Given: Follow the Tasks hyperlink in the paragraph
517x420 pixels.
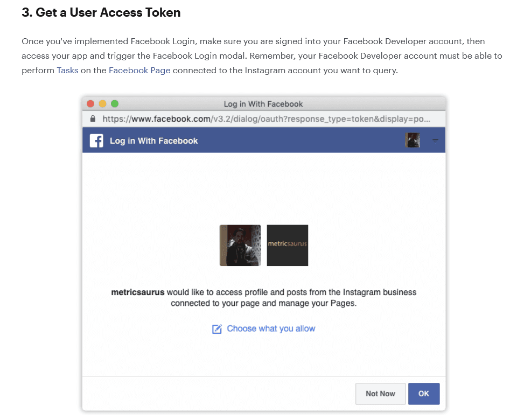Looking at the screenshot, I should point(67,70).
